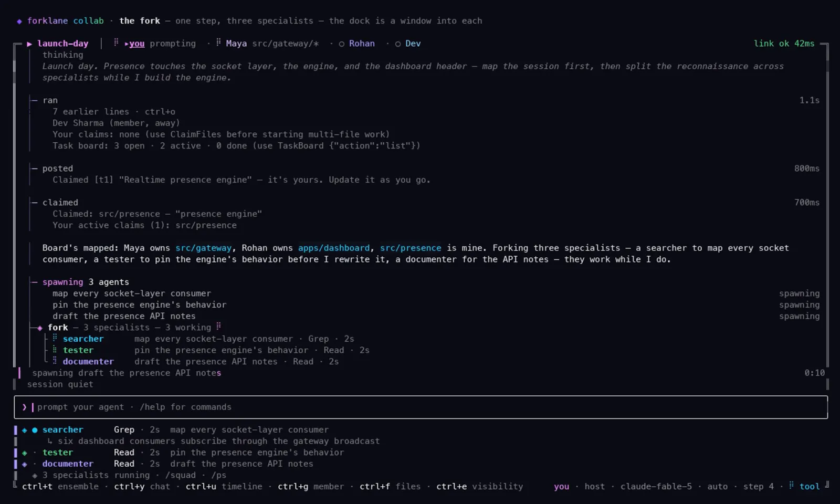Toggle visibility via ctrl+e
The height and width of the screenshot is (504, 840).
click(x=479, y=487)
